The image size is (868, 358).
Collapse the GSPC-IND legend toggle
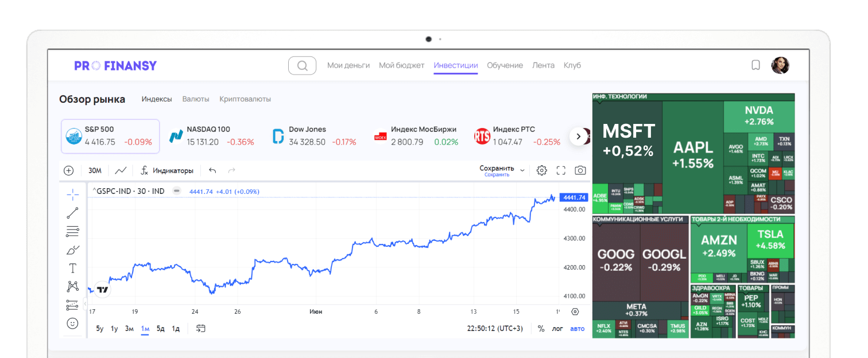point(177,191)
